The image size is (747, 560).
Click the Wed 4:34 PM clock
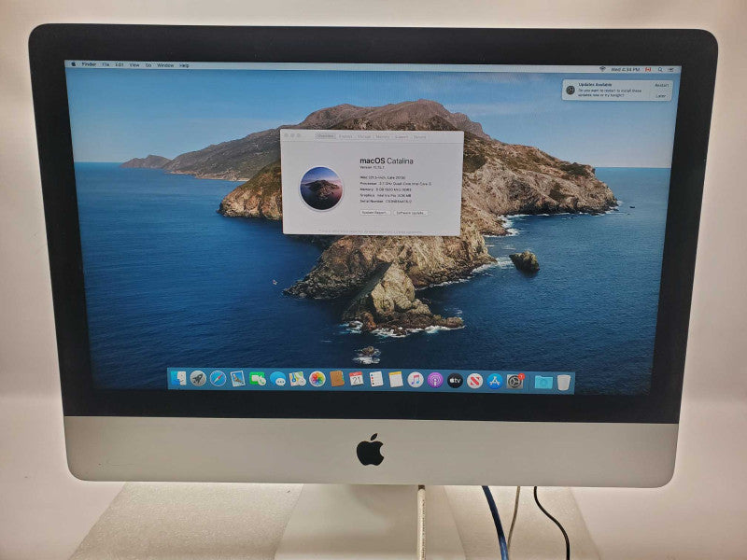[625, 69]
